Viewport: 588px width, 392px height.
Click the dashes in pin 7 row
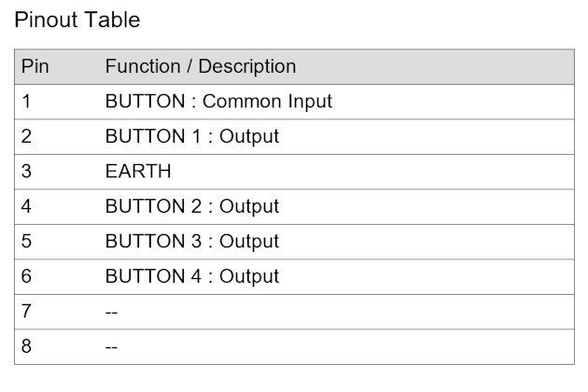pos(111,312)
